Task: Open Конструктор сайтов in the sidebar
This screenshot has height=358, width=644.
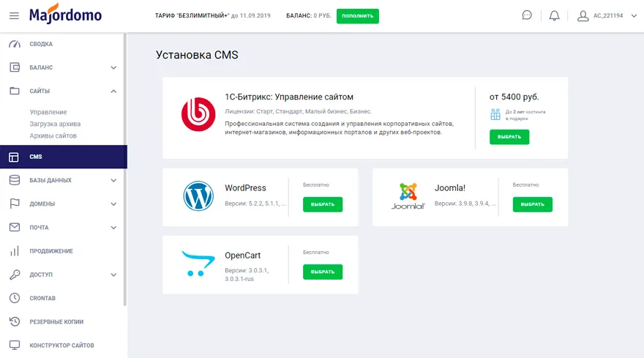Action: [61, 346]
